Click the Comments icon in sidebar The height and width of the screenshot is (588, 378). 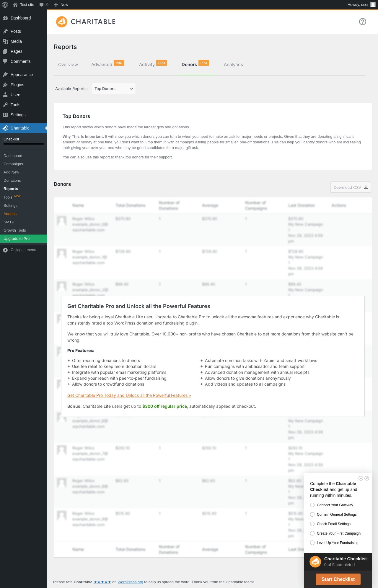click(5, 61)
